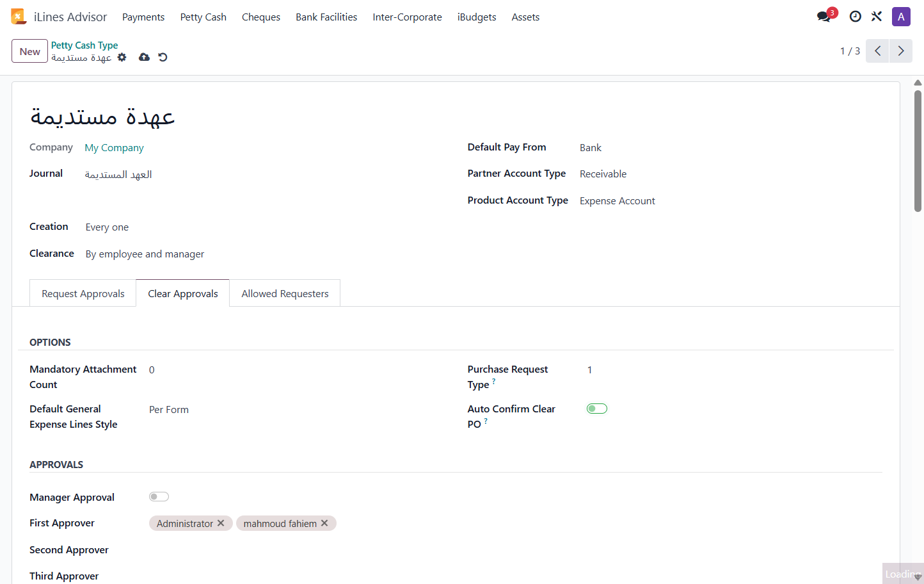This screenshot has height=584, width=924.
Task: Switch to the Request Approvals tab
Action: 83,293
